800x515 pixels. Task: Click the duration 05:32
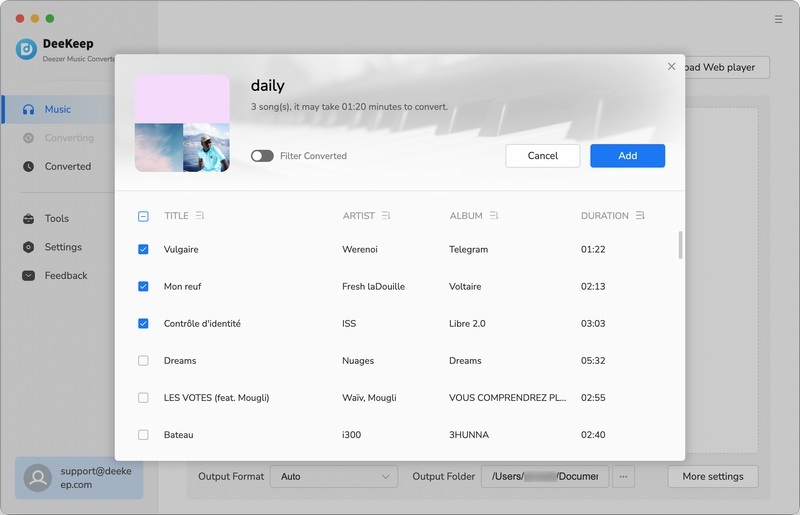[593, 360]
